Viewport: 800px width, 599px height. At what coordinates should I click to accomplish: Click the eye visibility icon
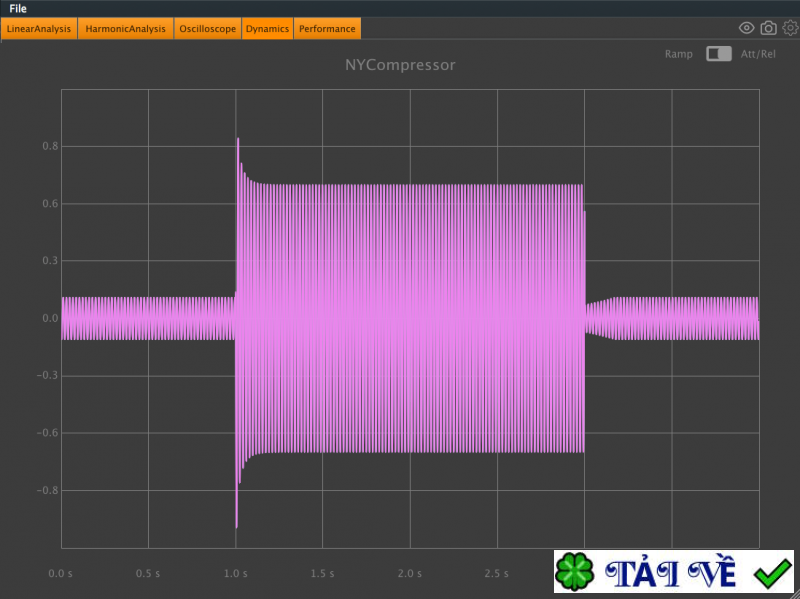[746, 28]
